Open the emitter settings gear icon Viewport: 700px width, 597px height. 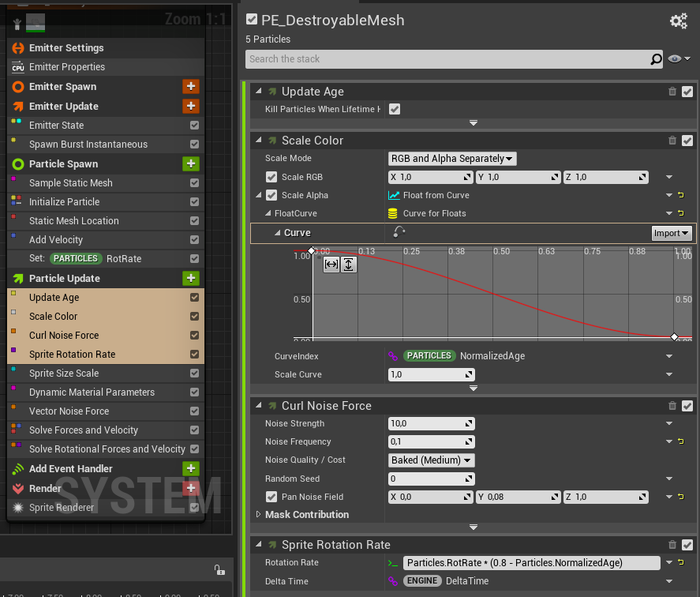pos(678,21)
